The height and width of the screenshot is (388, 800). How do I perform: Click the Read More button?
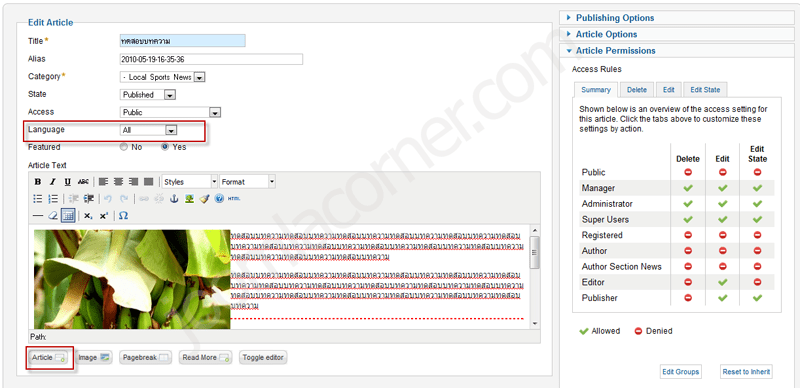pos(206,357)
